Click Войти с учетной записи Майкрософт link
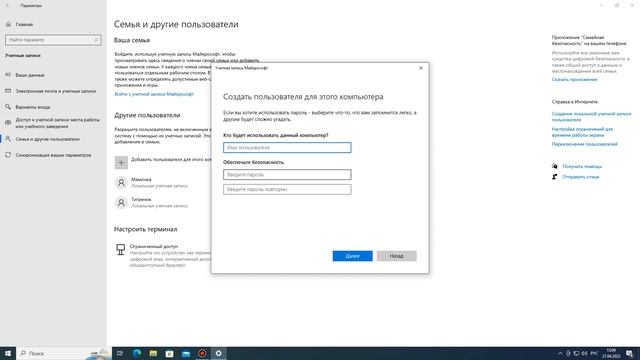 point(154,94)
